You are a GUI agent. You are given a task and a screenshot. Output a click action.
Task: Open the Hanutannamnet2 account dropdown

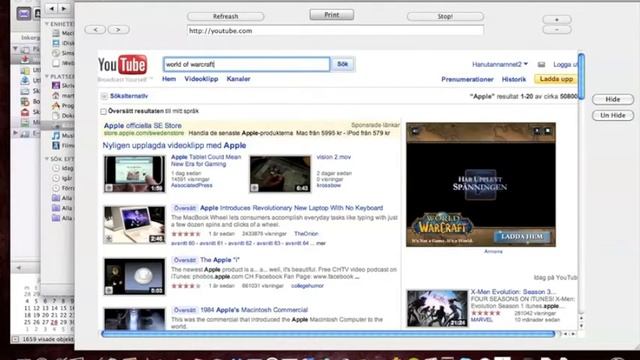tap(500, 64)
